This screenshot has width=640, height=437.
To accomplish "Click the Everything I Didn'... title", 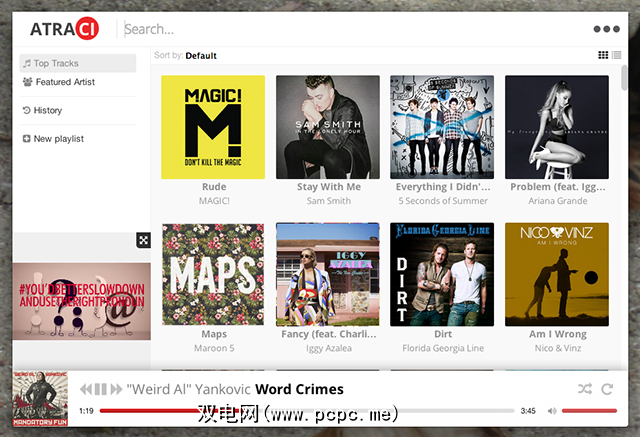I will pos(443,187).
